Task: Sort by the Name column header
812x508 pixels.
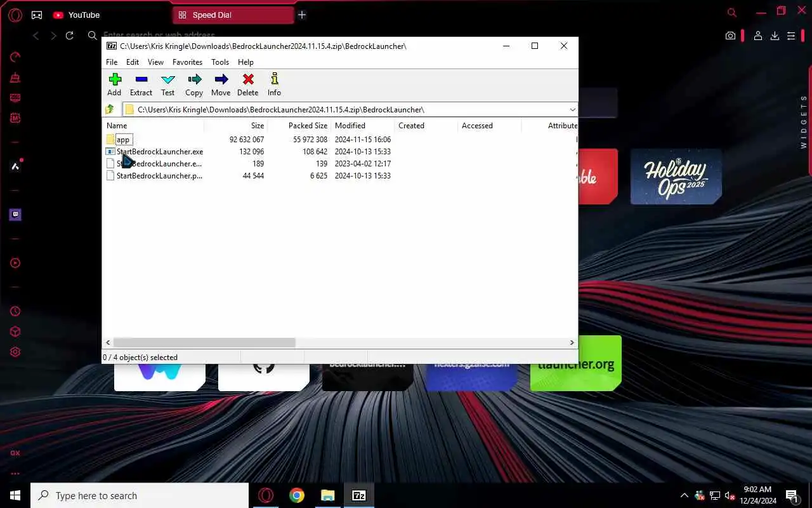Action: [x=154, y=126]
